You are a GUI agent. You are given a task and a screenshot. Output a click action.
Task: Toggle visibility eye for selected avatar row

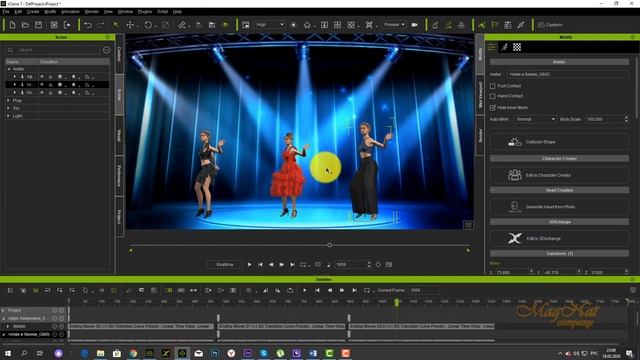(42, 85)
